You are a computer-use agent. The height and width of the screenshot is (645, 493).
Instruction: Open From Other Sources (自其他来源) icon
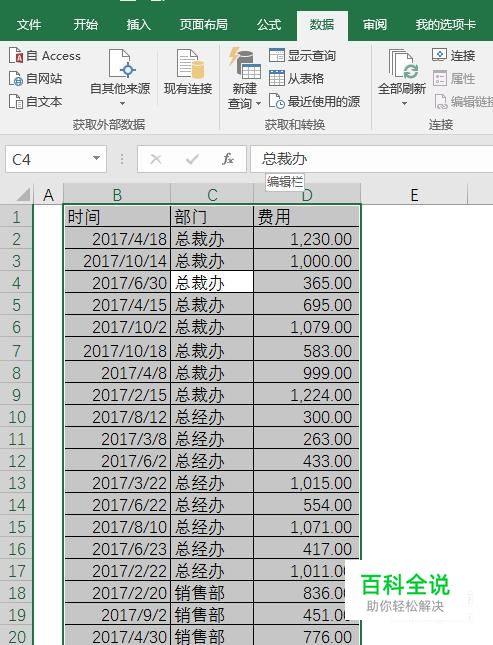[122, 64]
